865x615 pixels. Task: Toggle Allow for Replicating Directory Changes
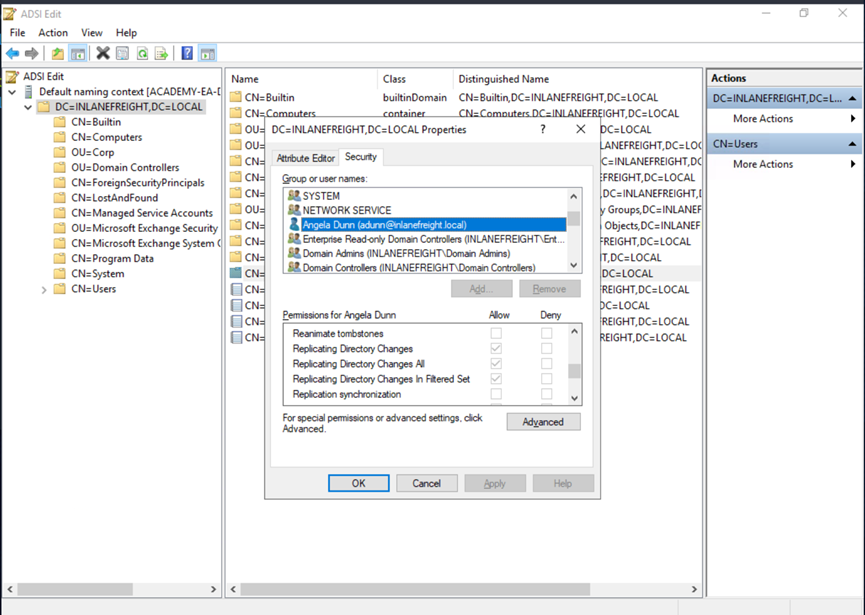(x=496, y=349)
